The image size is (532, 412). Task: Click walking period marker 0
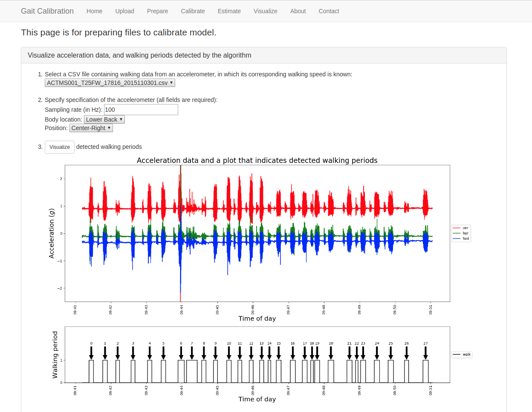pyautogui.click(x=91, y=351)
